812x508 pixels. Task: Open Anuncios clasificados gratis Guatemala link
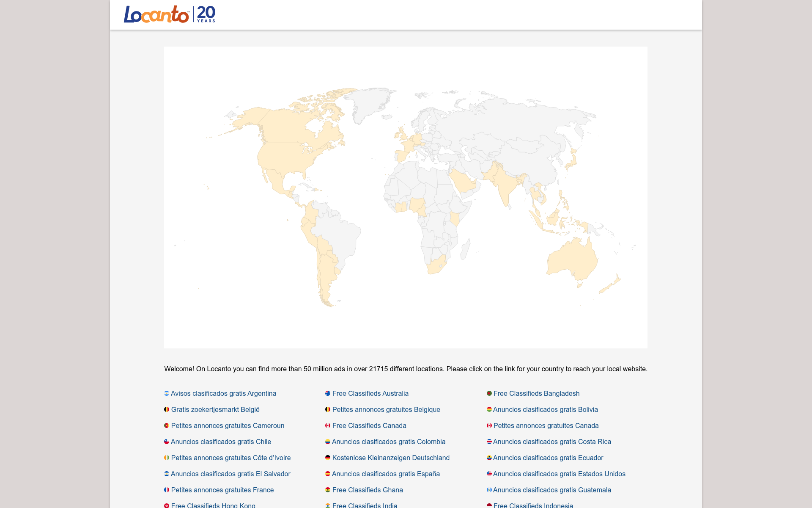click(x=552, y=490)
